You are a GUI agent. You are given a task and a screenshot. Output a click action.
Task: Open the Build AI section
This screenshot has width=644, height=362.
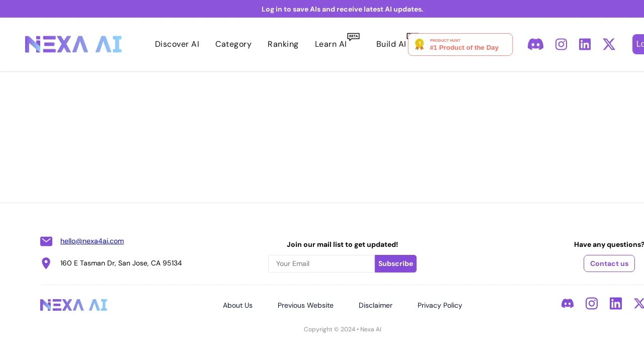pos(391,44)
